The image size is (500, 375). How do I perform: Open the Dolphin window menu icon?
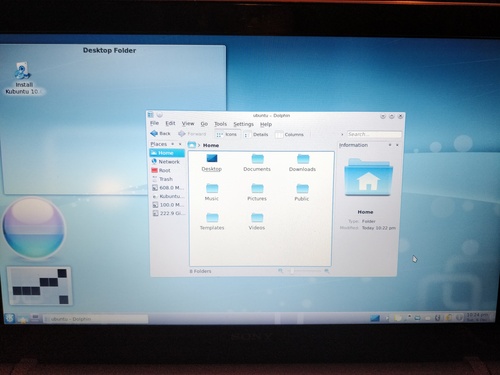point(151,115)
